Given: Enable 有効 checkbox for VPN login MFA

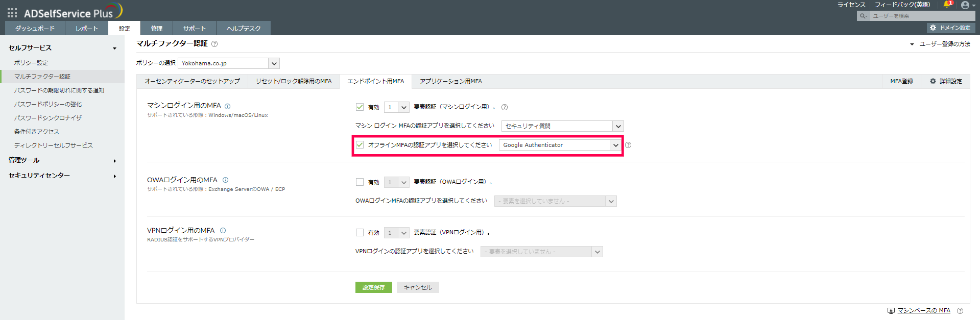Looking at the screenshot, I should (360, 233).
